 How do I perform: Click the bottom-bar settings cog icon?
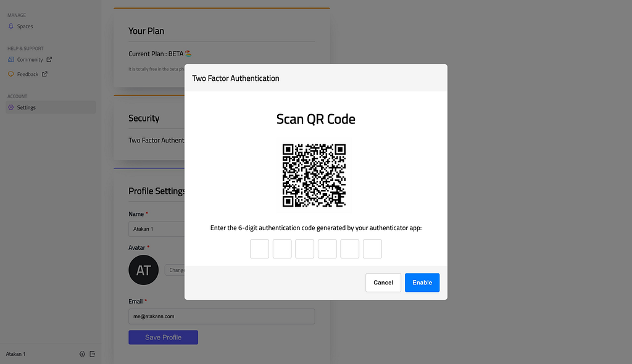82,354
